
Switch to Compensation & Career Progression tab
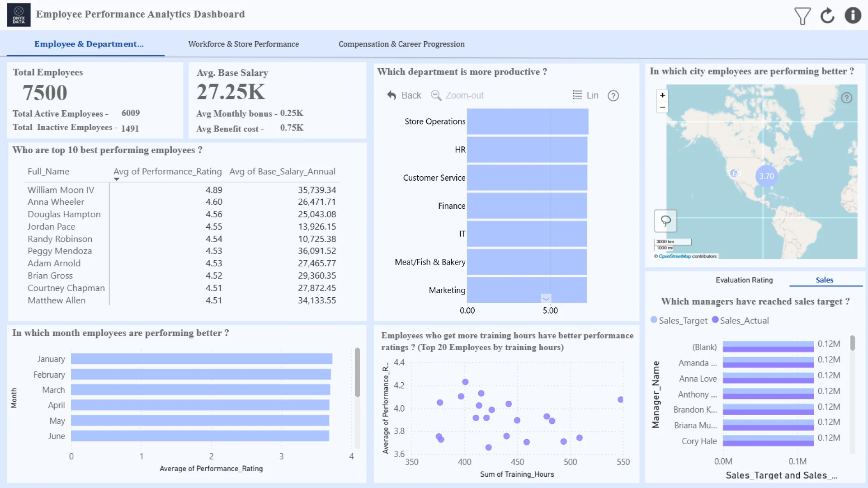point(401,44)
